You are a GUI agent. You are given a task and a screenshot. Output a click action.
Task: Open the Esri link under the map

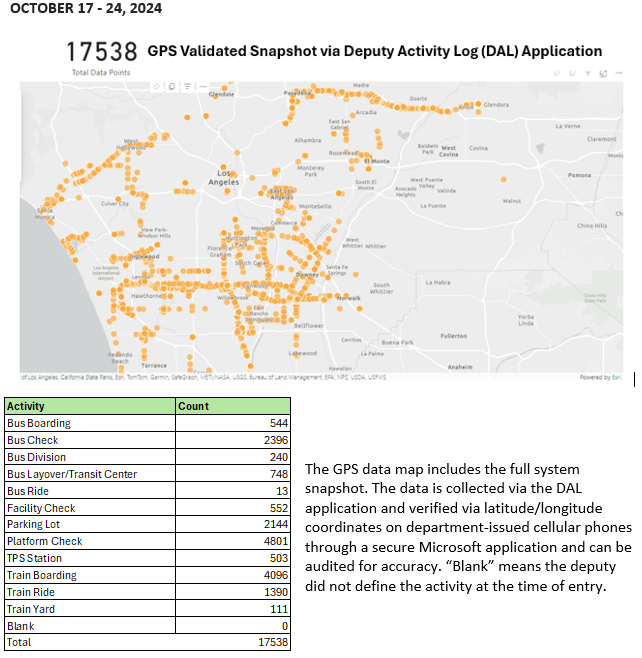point(618,377)
